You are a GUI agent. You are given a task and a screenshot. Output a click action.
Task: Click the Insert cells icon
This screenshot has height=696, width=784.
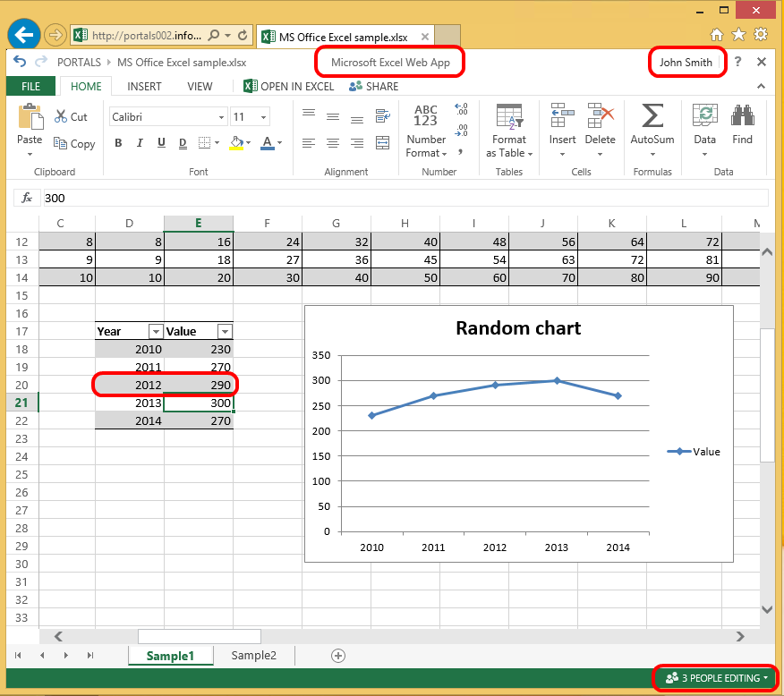pyautogui.click(x=562, y=115)
